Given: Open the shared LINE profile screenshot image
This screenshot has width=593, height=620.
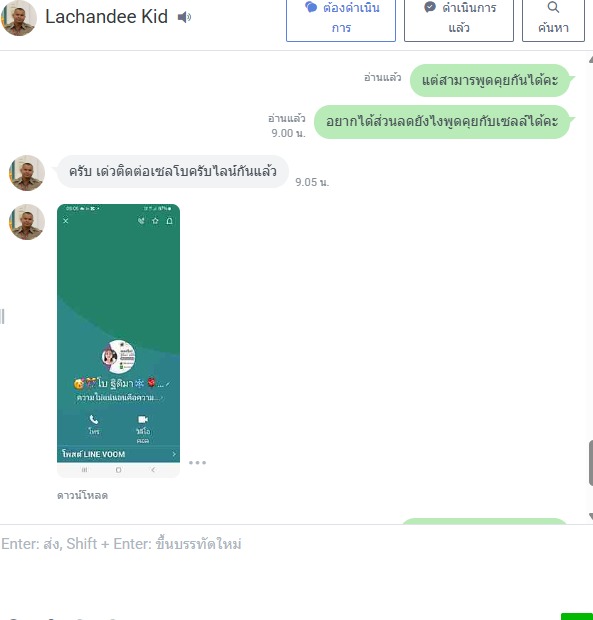Looking at the screenshot, I should pos(118,340).
